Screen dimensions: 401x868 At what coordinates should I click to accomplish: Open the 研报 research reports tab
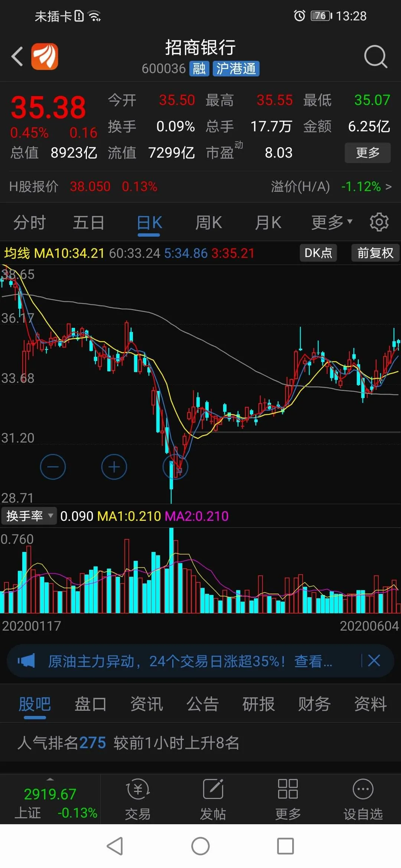click(x=258, y=704)
